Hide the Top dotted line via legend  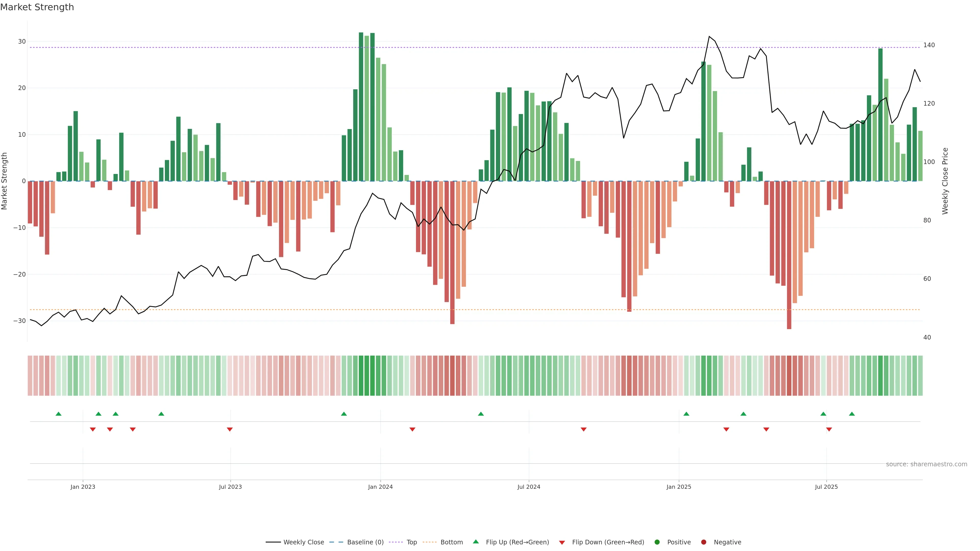click(411, 542)
